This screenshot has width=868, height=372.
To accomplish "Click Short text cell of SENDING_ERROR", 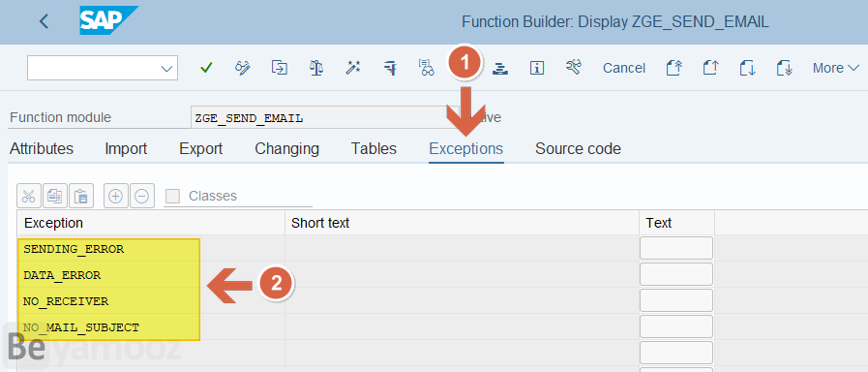I will (463, 248).
